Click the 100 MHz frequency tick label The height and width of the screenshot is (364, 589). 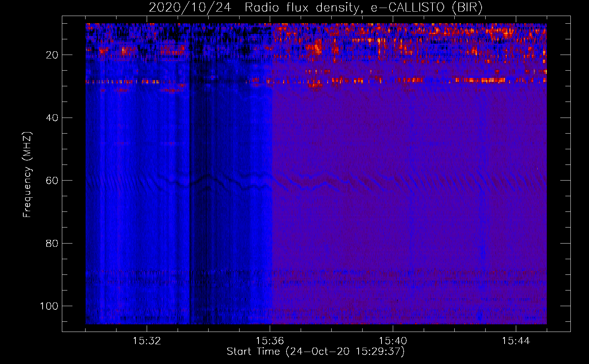pyautogui.click(x=49, y=306)
